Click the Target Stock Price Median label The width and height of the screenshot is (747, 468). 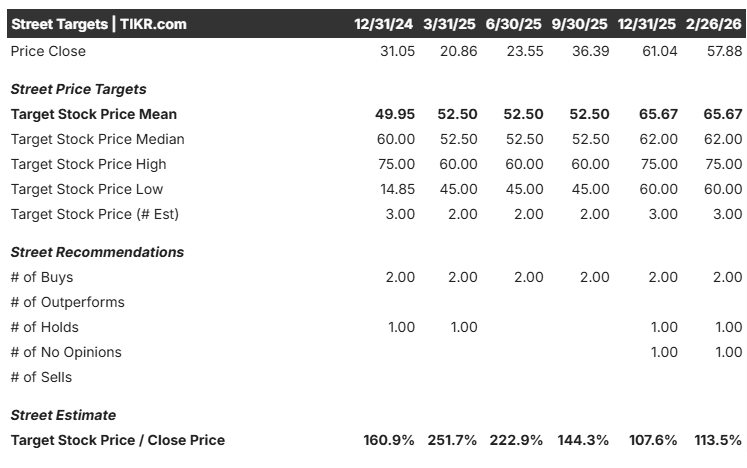[x=97, y=139]
